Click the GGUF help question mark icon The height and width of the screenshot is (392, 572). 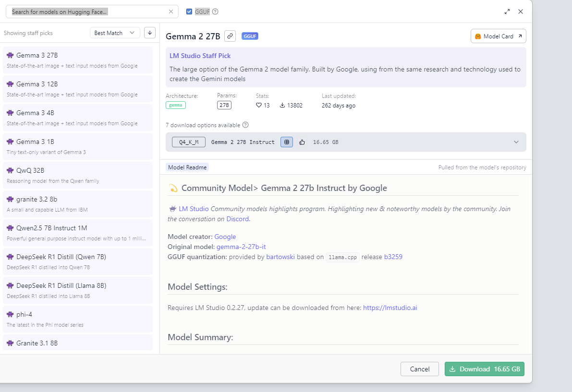215,12
